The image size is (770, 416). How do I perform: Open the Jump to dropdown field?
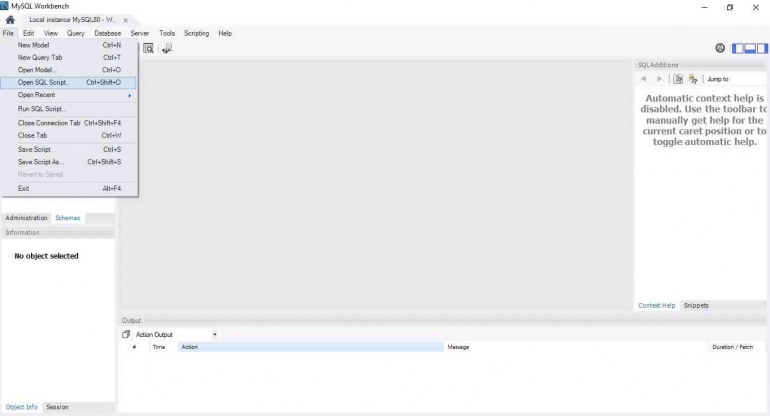(736, 79)
